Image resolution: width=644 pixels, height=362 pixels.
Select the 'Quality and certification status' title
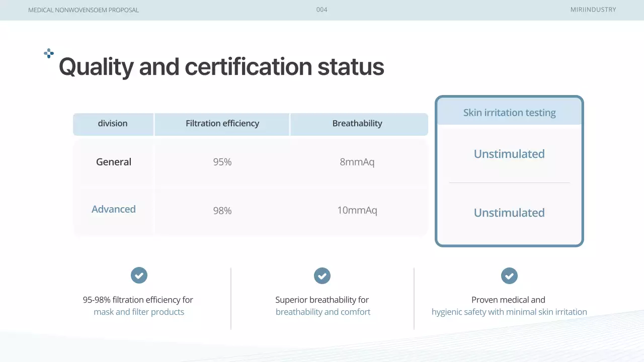click(221, 67)
